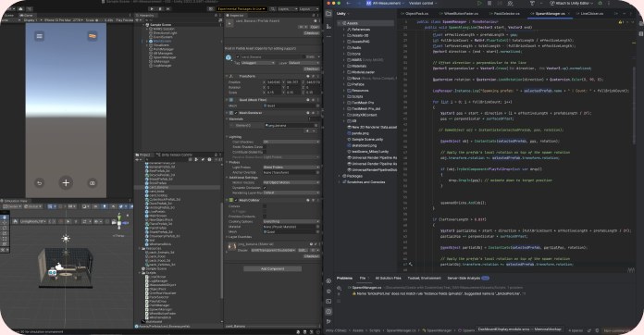
Task: Toggle the Static Shadow Caster checkbox
Action: (265, 147)
